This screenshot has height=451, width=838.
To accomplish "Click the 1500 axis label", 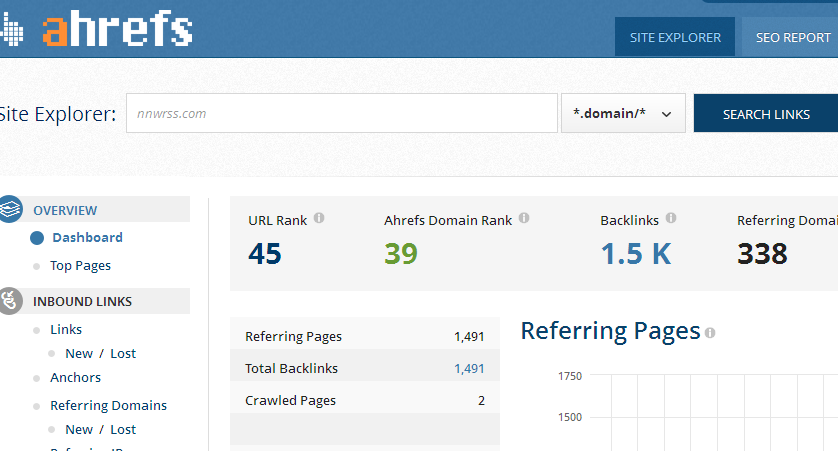I will tap(570, 417).
